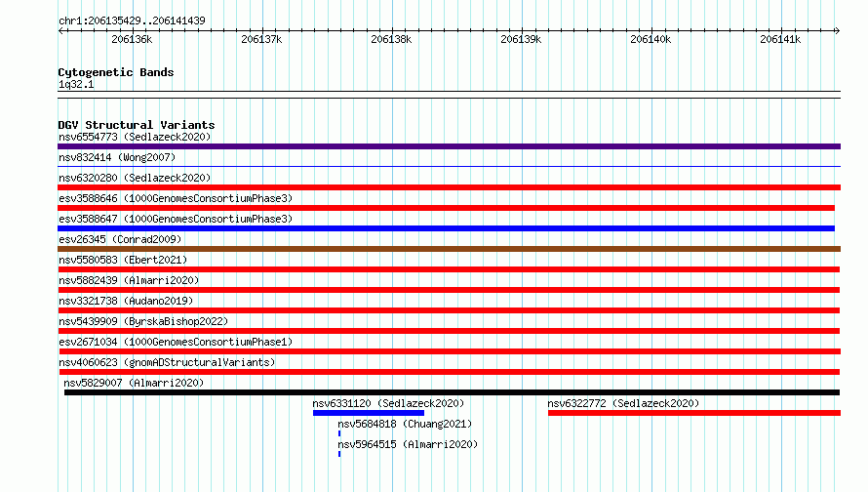Click nsv6331120 (Sedlazeck2020) label
This screenshot has width=868, height=492.
pyautogui.click(x=388, y=403)
